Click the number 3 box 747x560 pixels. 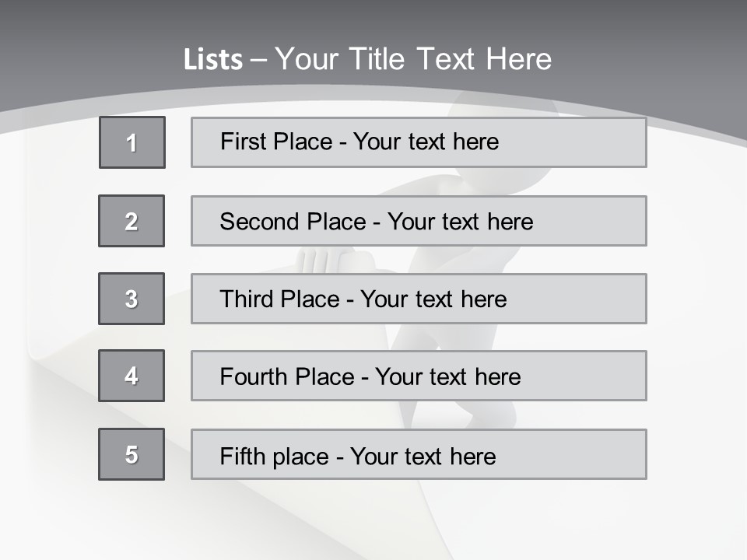pos(132,299)
